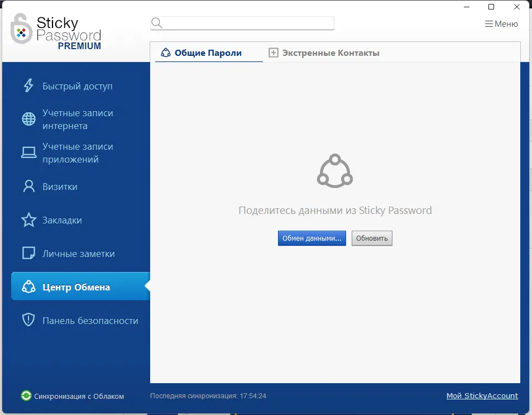Click the Обмен данными... button

click(x=312, y=238)
